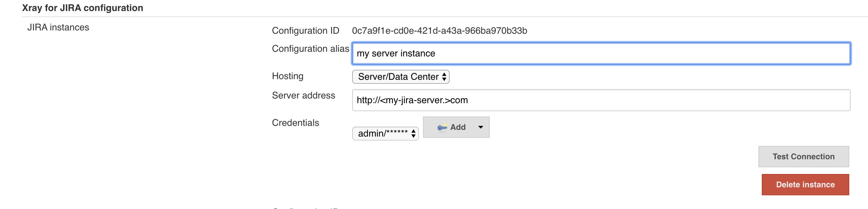Screen dimensions: 868x209
Task: Click the key icon on Add button
Action: 442,127
